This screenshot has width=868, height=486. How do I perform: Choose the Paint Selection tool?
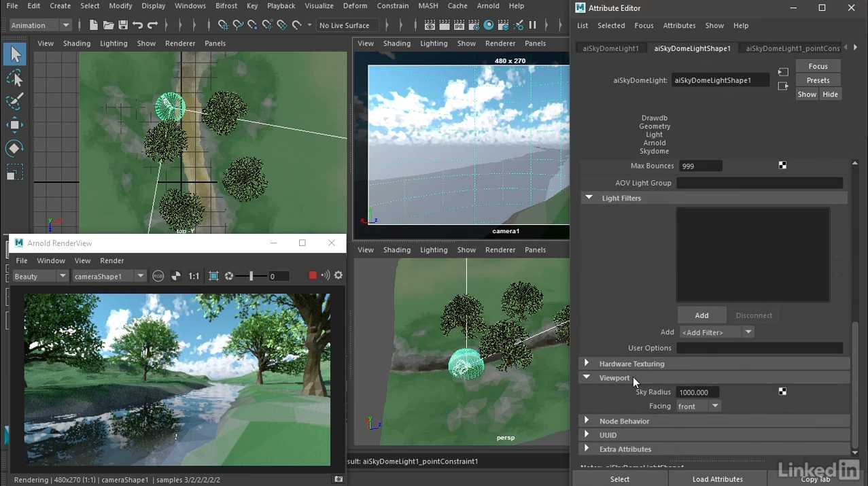[x=15, y=102]
